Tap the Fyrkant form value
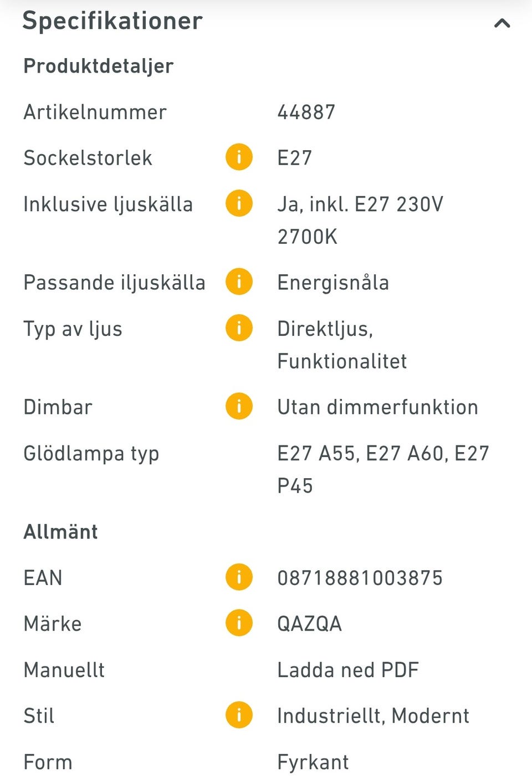Image resolution: width=532 pixels, height=784 pixels. tap(313, 762)
